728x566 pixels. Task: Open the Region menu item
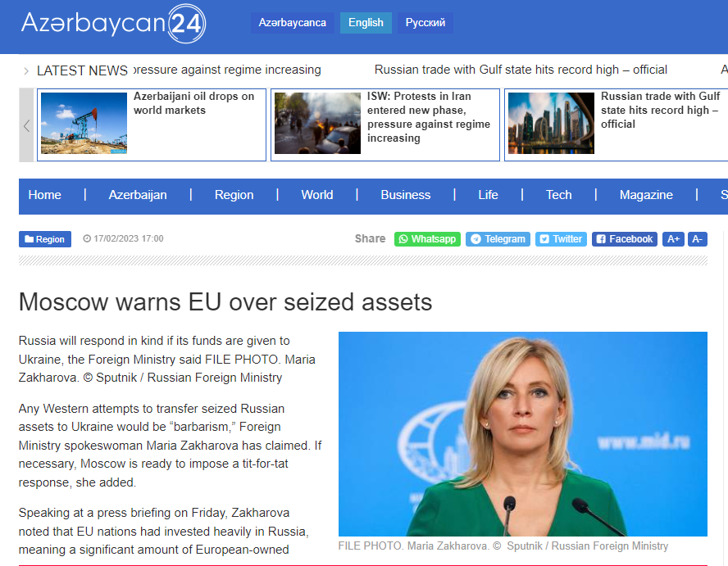pos(234,195)
